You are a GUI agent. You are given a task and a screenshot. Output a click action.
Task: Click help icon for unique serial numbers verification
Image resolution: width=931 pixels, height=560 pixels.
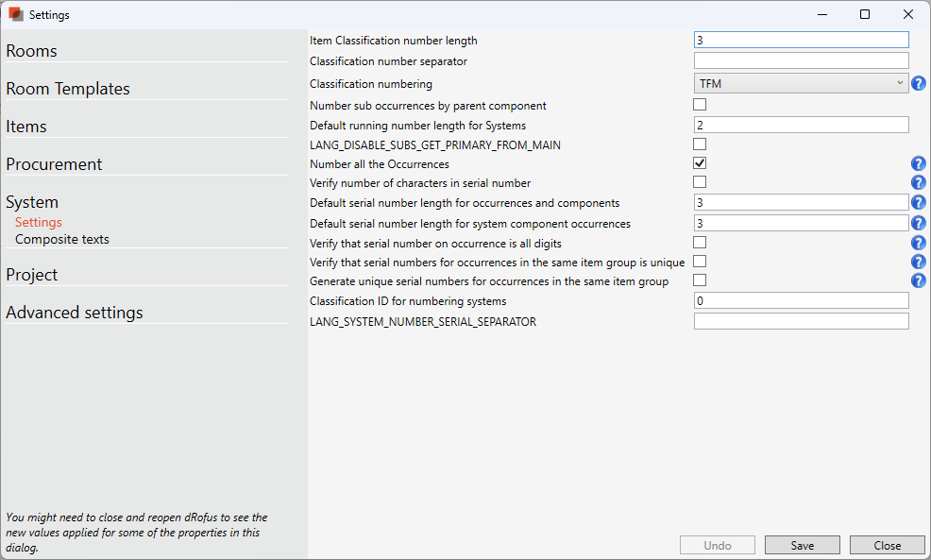click(x=918, y=263)
